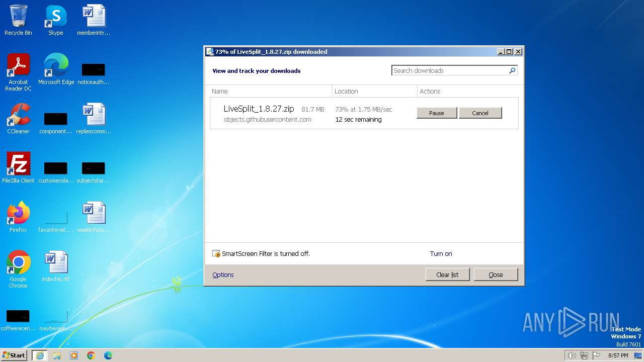Open the repliescomm Word document
This screenshot has height=362, width=644.
tap(94, 119)
